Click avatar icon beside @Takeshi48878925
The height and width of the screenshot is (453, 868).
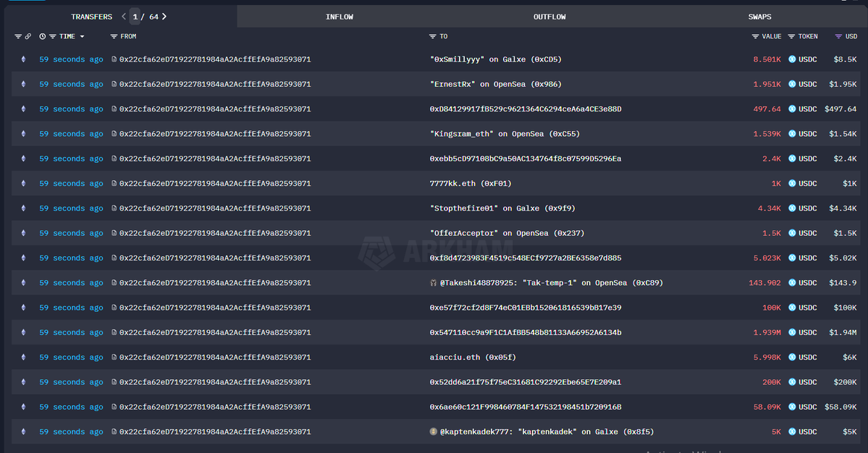434,283
